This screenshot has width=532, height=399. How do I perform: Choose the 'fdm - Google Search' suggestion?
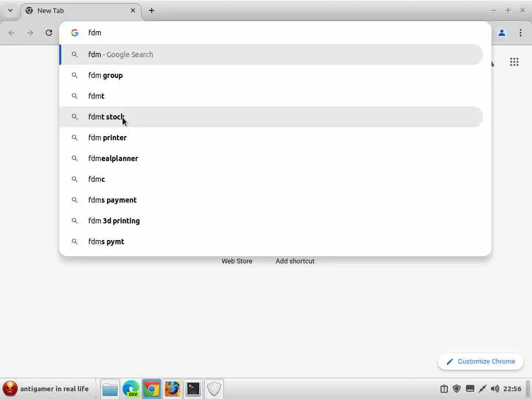(x=271, y=55)
